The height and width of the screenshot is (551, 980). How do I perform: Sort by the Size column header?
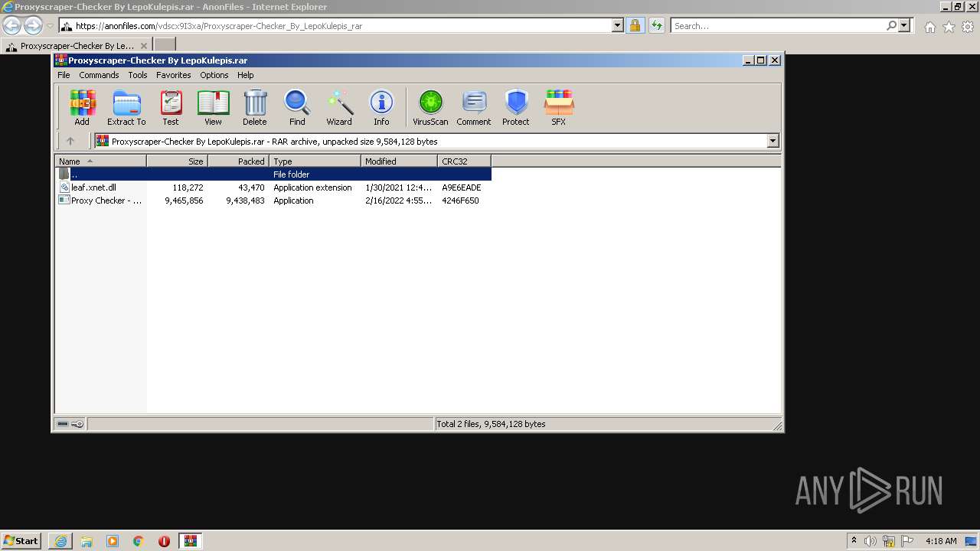click(177, 161)
